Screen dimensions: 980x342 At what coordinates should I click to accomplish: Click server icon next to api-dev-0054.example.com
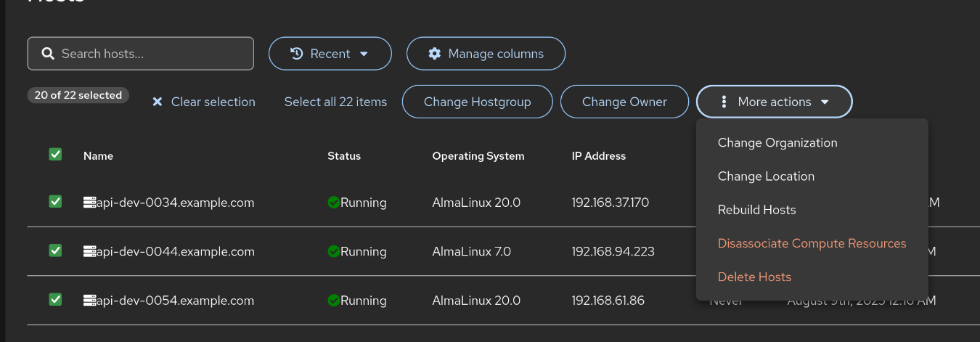89,301
